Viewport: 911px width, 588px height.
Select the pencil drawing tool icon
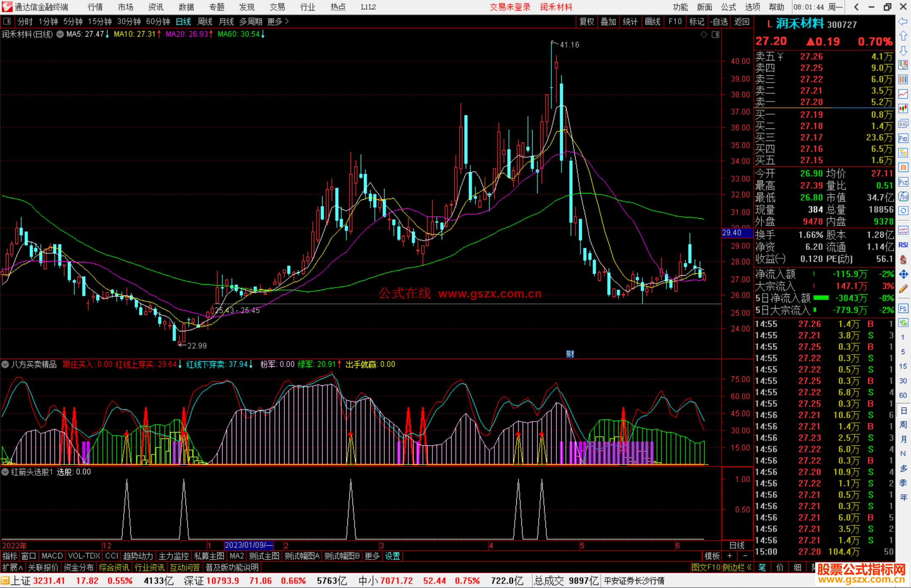(x=903, y=289)
